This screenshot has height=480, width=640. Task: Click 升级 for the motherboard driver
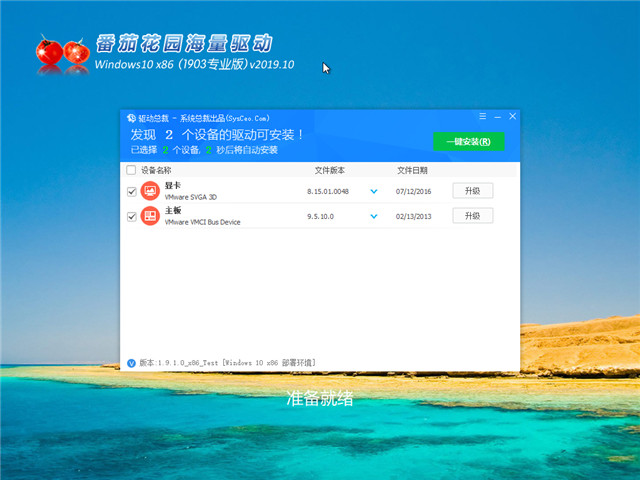tap(472, 216)
